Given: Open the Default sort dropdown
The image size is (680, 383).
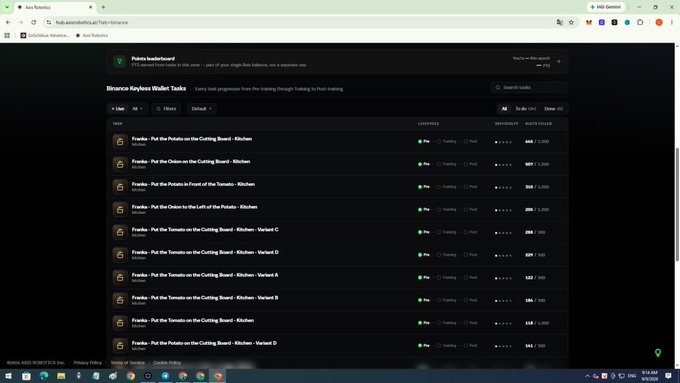Looking at the screenshot, I should pos(202,109).
